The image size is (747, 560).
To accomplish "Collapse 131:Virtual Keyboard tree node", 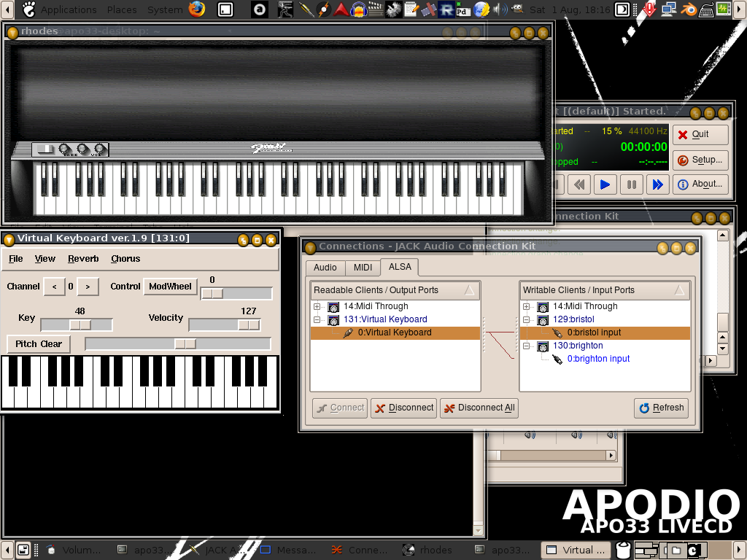I will (317, 319).
